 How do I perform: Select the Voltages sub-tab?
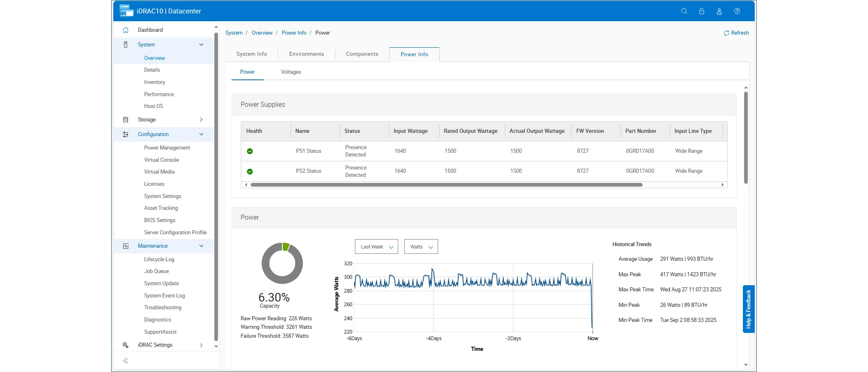tap(291, 72)
